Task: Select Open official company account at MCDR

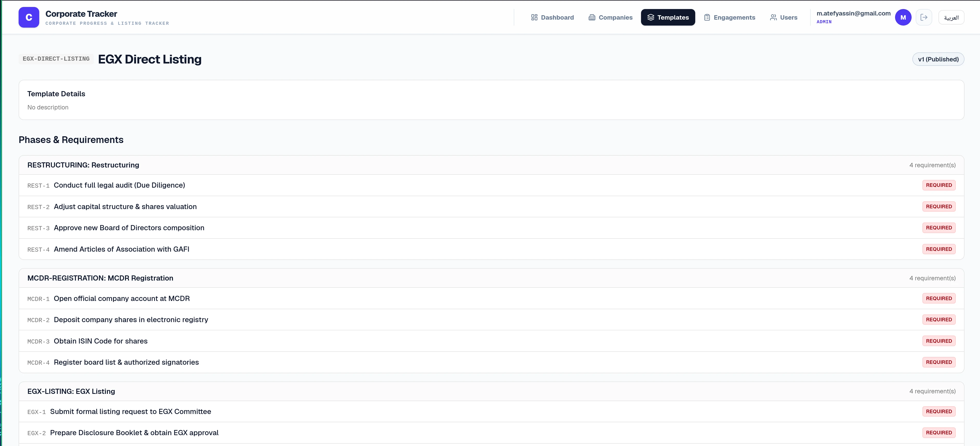Action: pos(491,298)
